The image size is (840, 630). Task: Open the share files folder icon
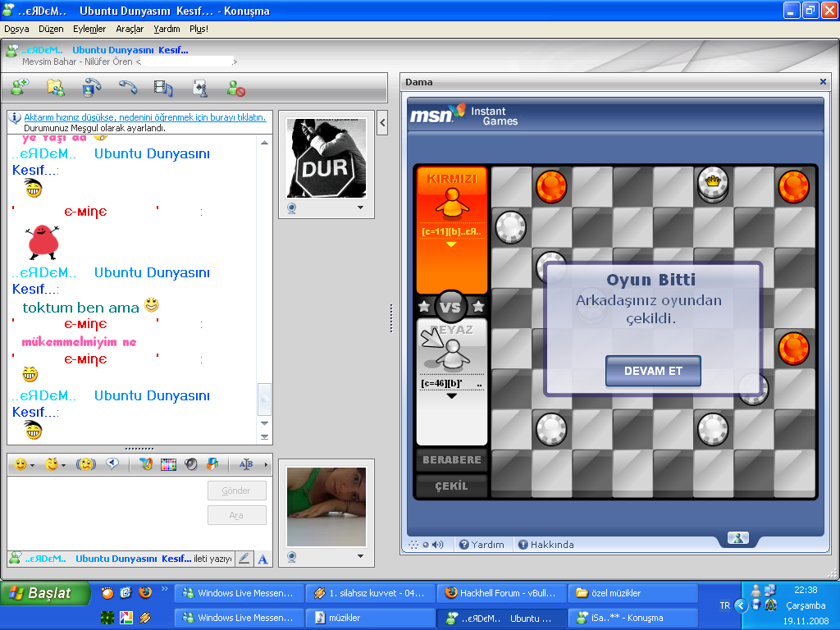click(55, 87)
